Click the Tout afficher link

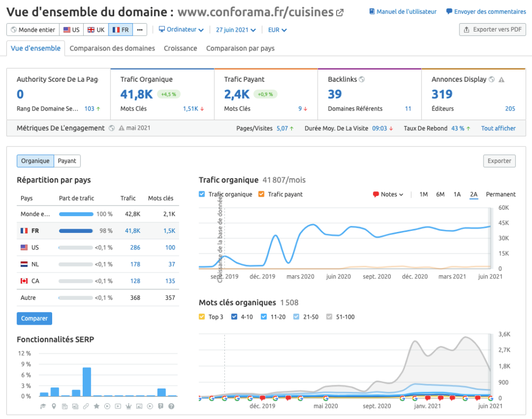coord(498,129)
